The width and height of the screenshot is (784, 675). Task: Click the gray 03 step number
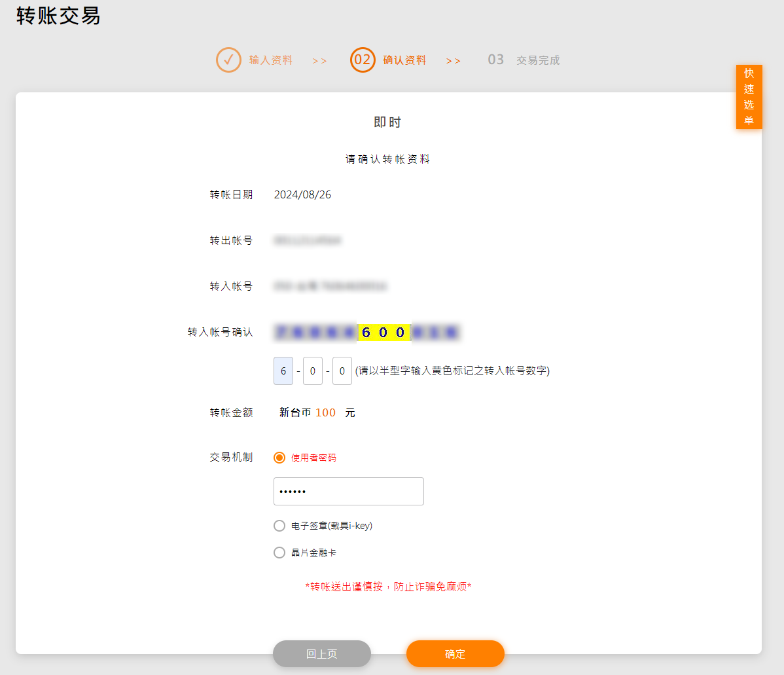pos(495,60)
